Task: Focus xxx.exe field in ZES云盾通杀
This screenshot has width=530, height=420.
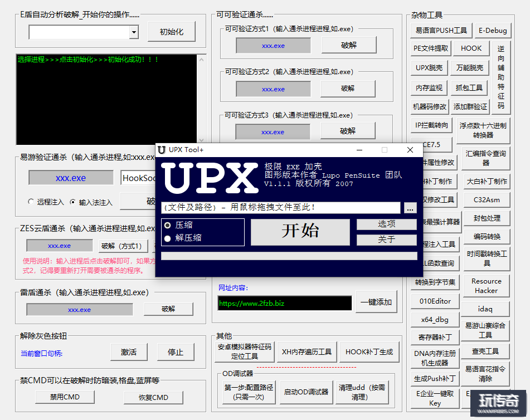Action: coord(60,246)
